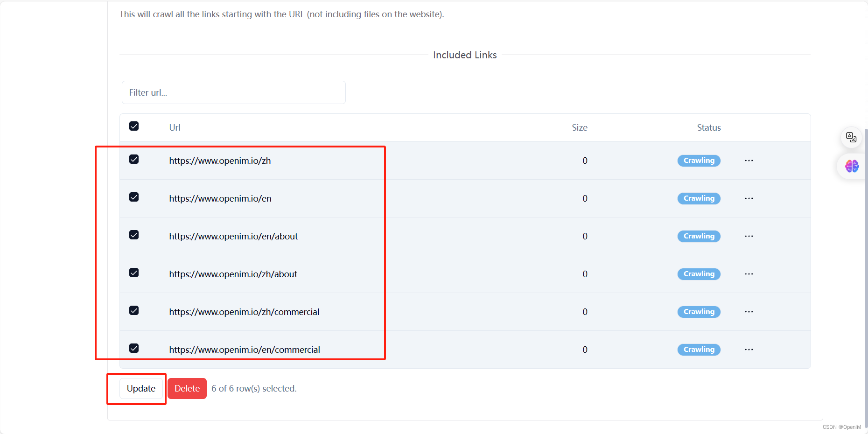868x434 pixels.
Task: Click the Status column header
Action: 709,127
